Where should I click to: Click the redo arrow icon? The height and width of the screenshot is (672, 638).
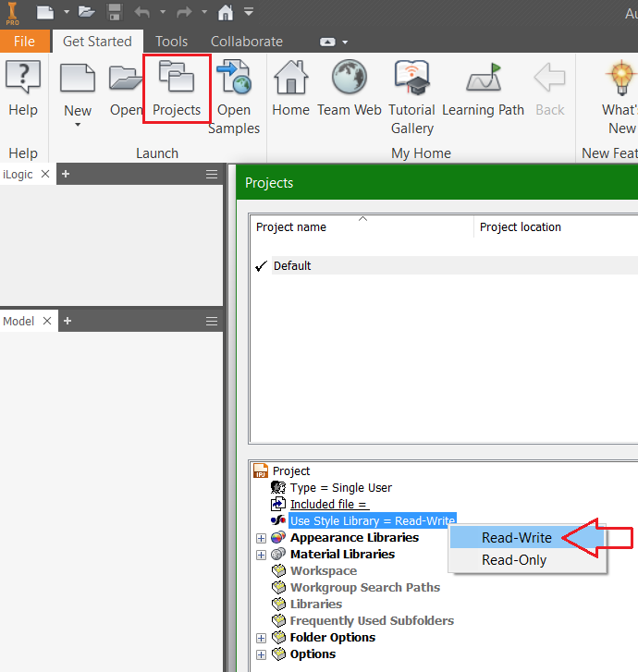[x=184, y=12]
